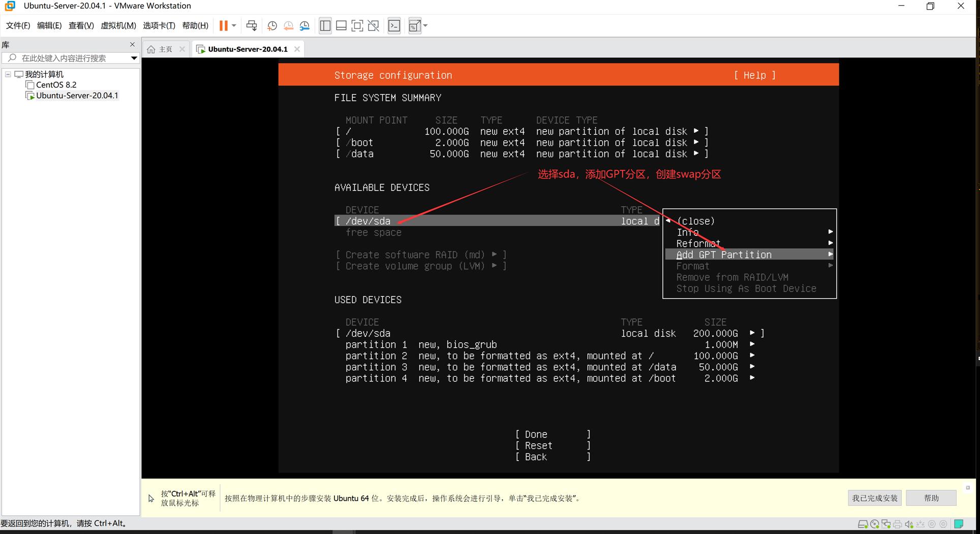This screenshot has width=980, height=534.
Task: Click the stretch guest display icon
Action: pyautogui.click(x=415, y=25)
